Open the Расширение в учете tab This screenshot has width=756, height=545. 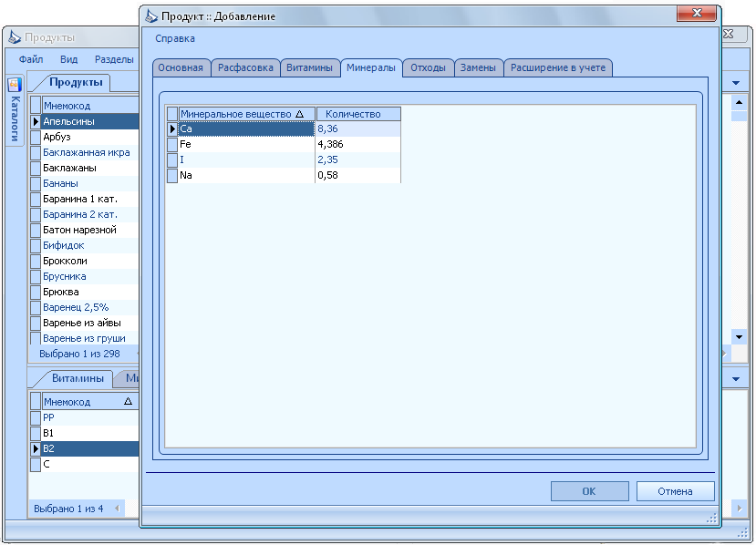tap(558, 68)
